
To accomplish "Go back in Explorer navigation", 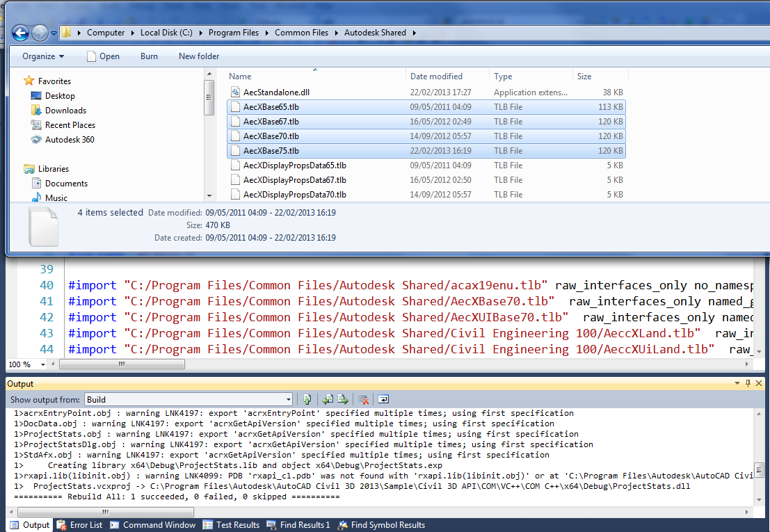I will [x=21, y=33].
